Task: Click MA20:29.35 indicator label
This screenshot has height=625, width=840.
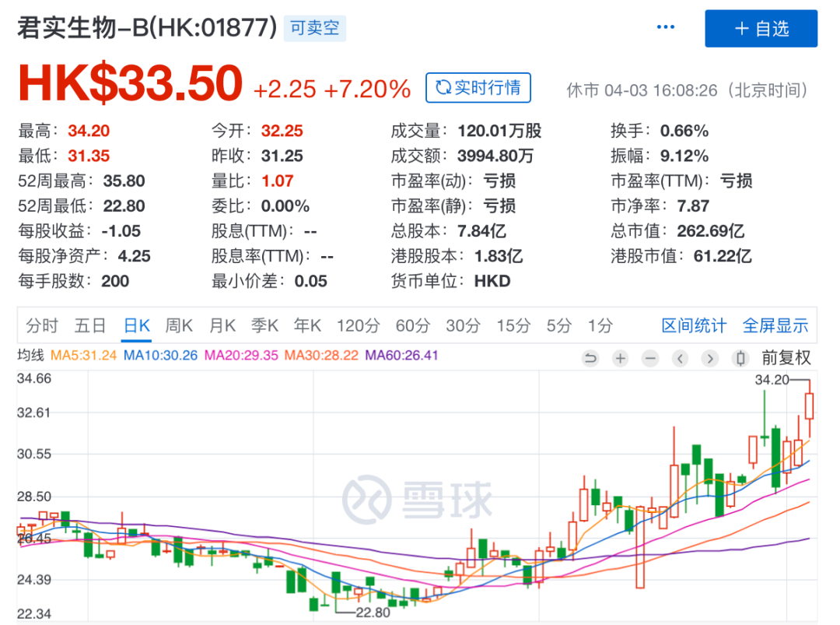Action: pos(241,356)
